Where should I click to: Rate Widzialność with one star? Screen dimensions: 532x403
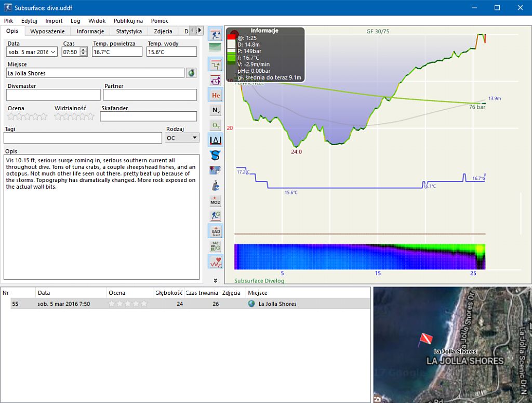point(57,117)
